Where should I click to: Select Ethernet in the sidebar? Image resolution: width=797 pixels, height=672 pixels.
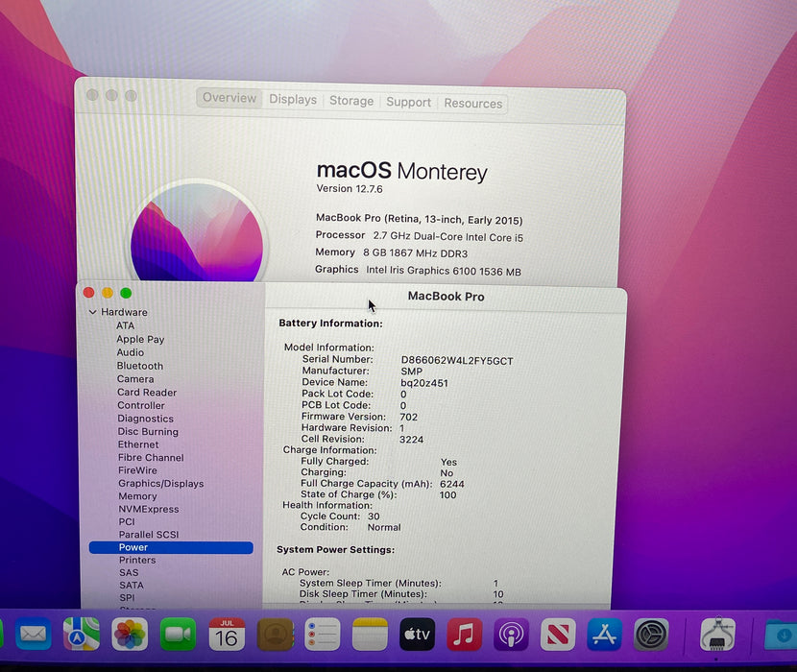(138, 444)
